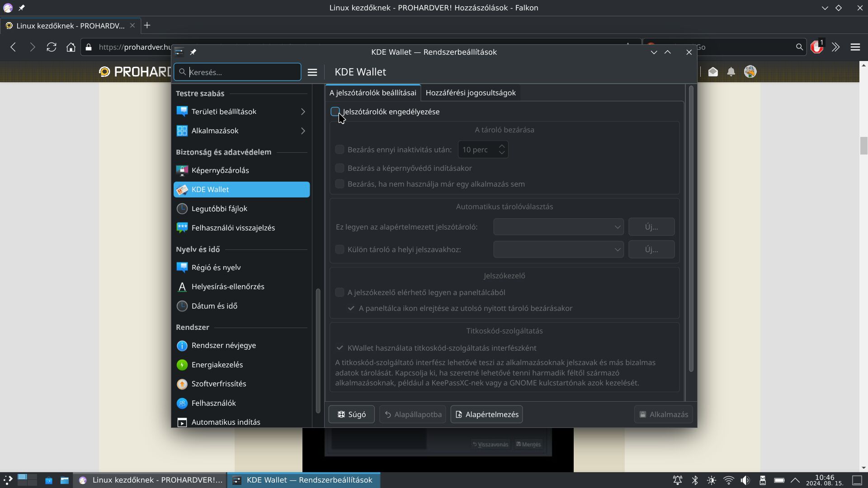
Task: Reload the page in Falkon
Action: 52,47
